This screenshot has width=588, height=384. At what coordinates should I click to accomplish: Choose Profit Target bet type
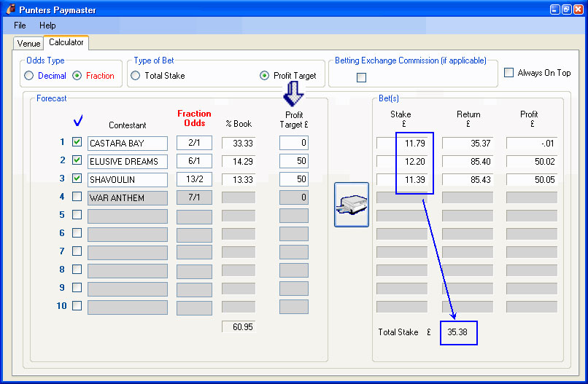pos(264,76)
